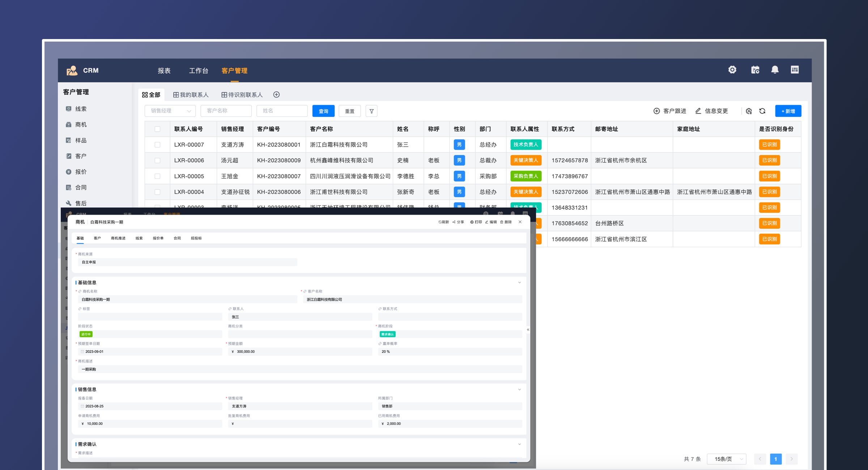Image resolution: width=868 pixels, height=470 pixels.
Task: Open the 销售经理 dropdown filter
Action: point(170,111)
